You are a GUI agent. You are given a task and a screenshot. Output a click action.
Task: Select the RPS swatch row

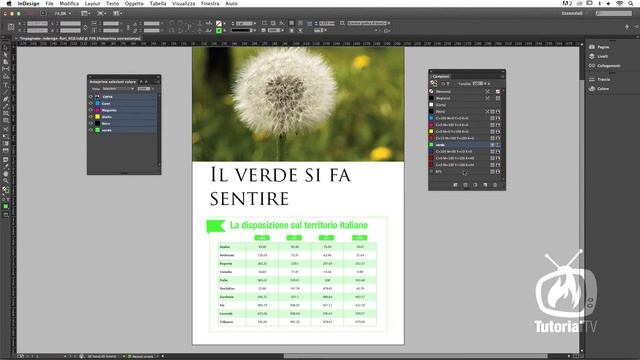[x=465, y=171]
